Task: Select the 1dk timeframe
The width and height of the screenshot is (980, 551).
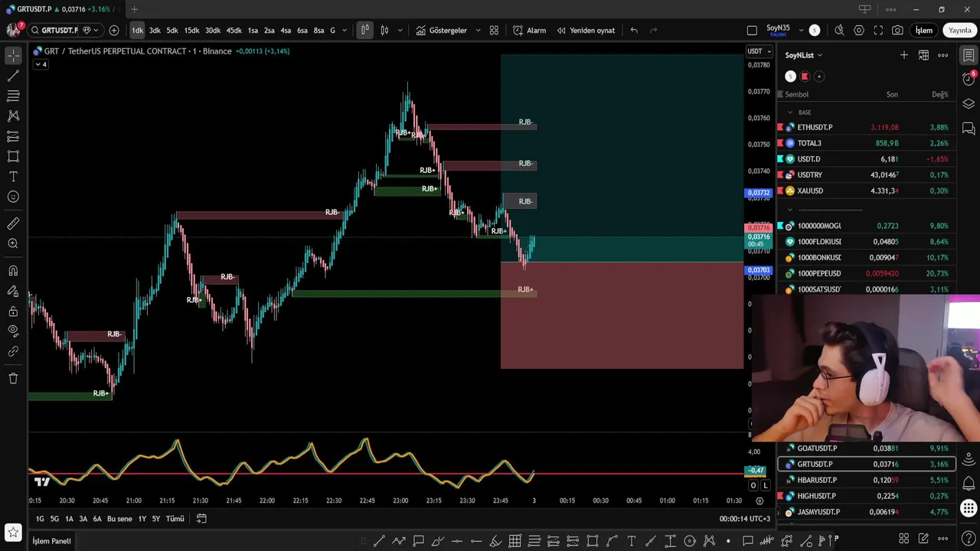Action: coord(137,31)
